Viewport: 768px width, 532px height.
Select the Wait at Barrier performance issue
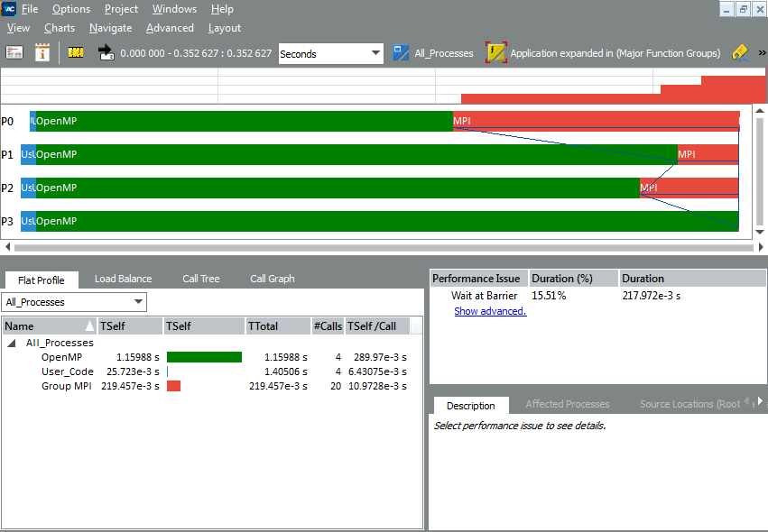point(484,295)
